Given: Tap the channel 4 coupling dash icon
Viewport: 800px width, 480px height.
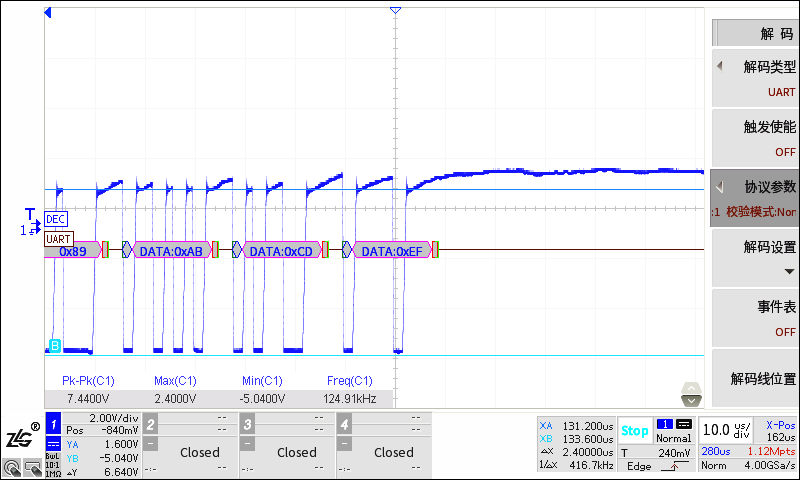Looking at the screenshot, I should 344,444.
